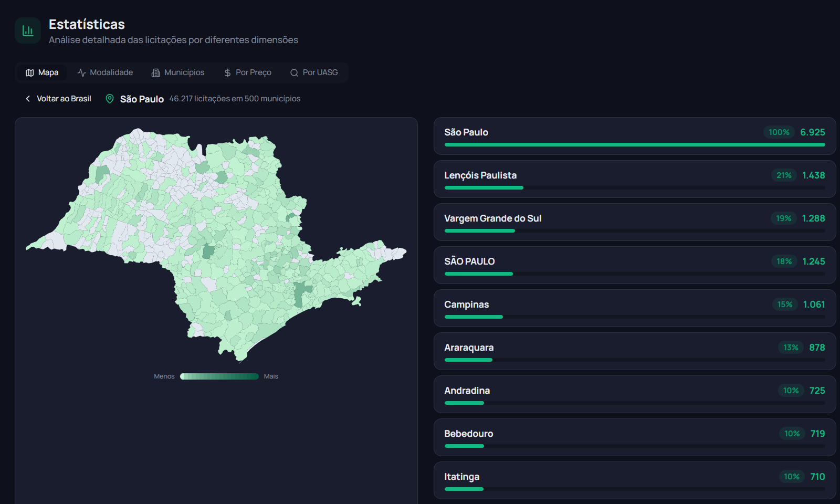Screen dimensions: 840x504
Task: Click the back chevron before Voltar ao Brasil
Action: coord(28,99)
